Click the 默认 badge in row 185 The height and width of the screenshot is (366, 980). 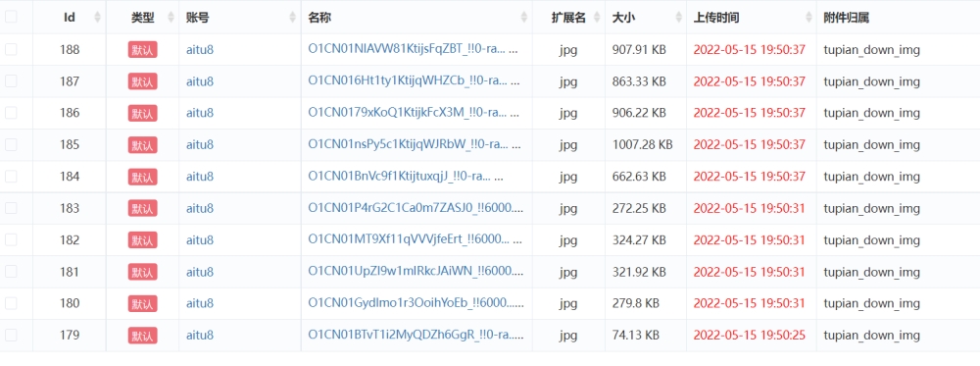click(142, 144)
